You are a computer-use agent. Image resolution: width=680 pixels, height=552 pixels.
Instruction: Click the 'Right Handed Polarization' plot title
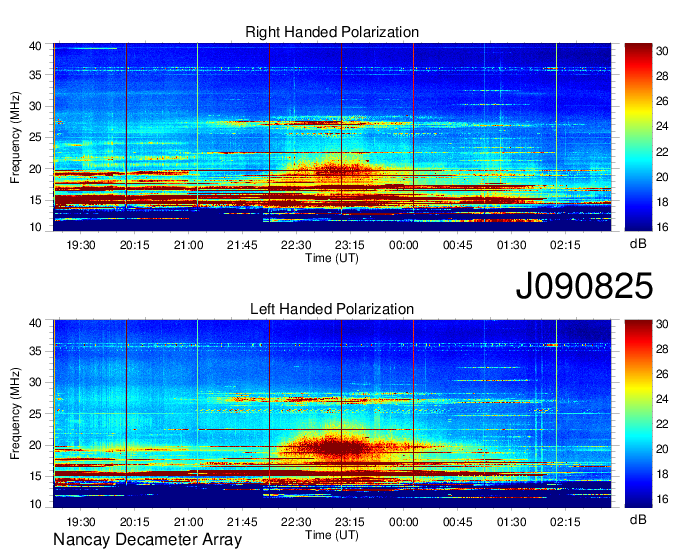click(x=332, y=32)
